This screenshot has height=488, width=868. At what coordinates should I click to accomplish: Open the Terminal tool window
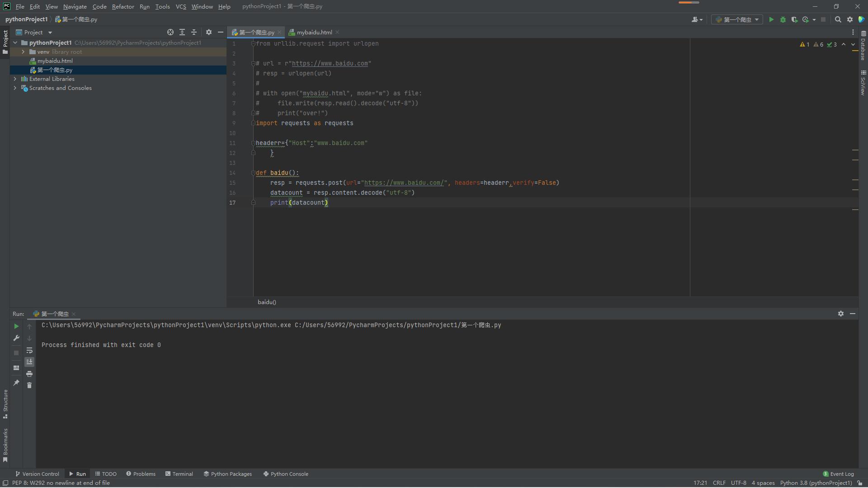coord(179,474)
